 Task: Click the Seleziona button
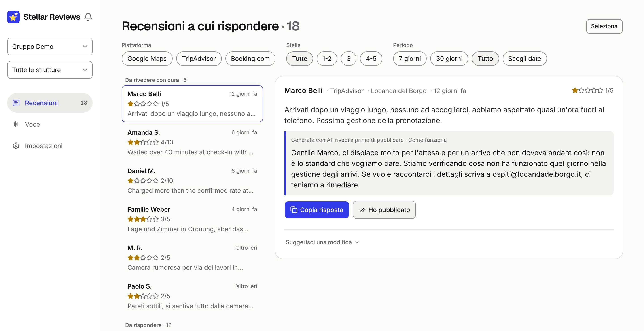point(604,26)
